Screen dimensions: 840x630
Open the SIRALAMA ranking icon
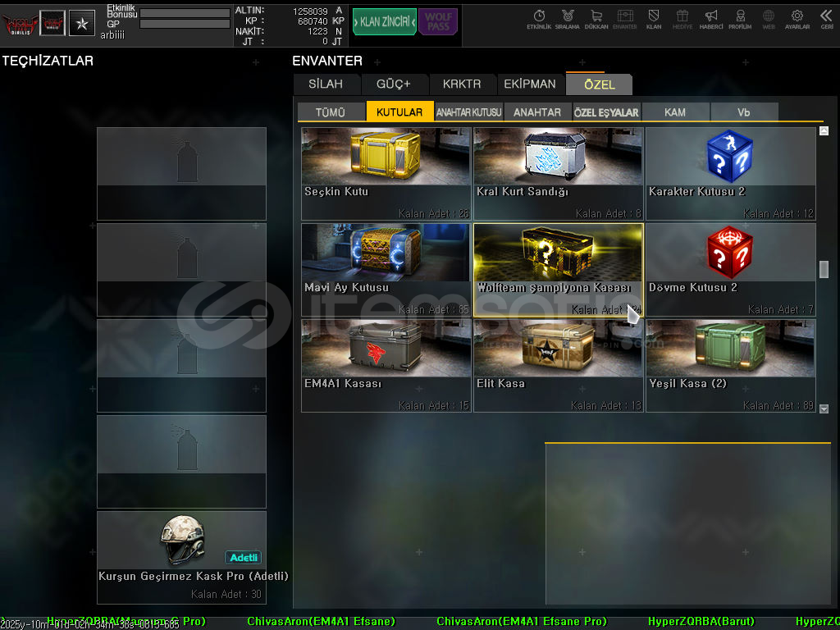(x=568, y=20)
